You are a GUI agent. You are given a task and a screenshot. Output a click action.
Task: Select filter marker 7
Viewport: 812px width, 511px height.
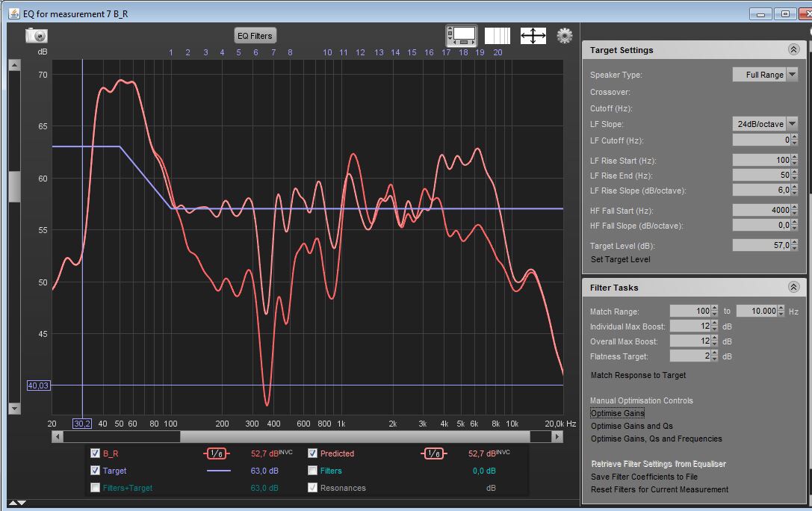point(273,52)
